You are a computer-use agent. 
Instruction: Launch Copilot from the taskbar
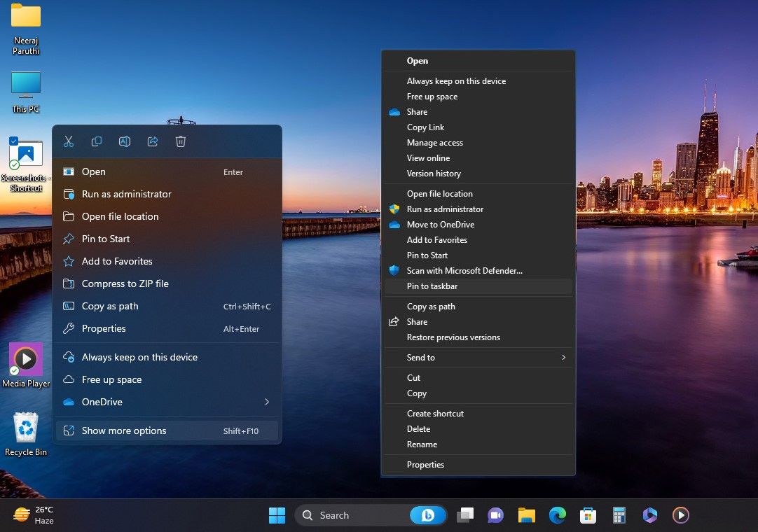coord(649,515)
